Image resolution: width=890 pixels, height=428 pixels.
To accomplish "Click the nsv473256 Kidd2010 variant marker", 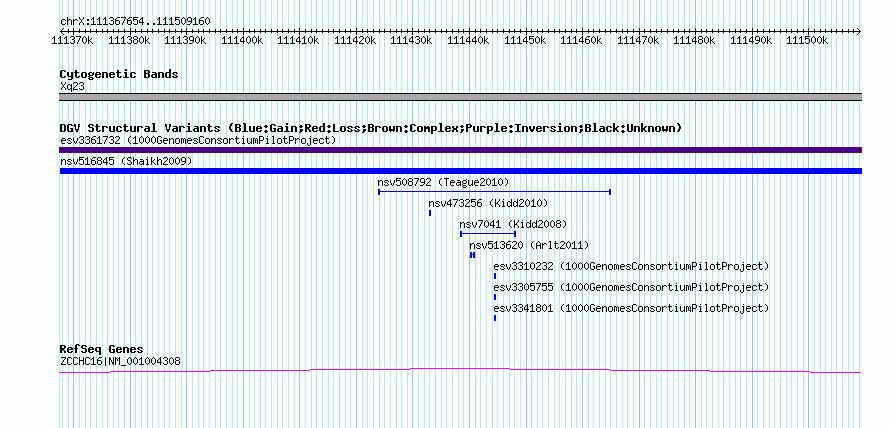I will coord(430,213).
